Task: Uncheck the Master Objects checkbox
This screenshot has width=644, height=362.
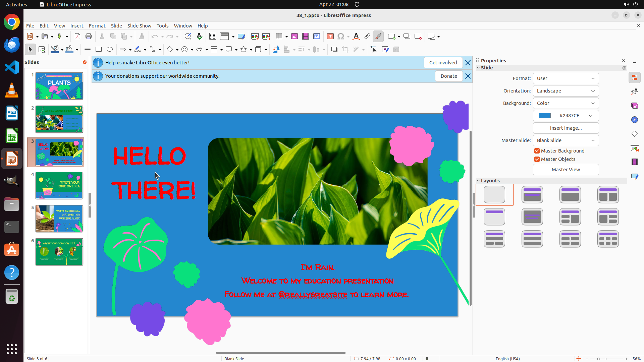Action: [537, 159]
